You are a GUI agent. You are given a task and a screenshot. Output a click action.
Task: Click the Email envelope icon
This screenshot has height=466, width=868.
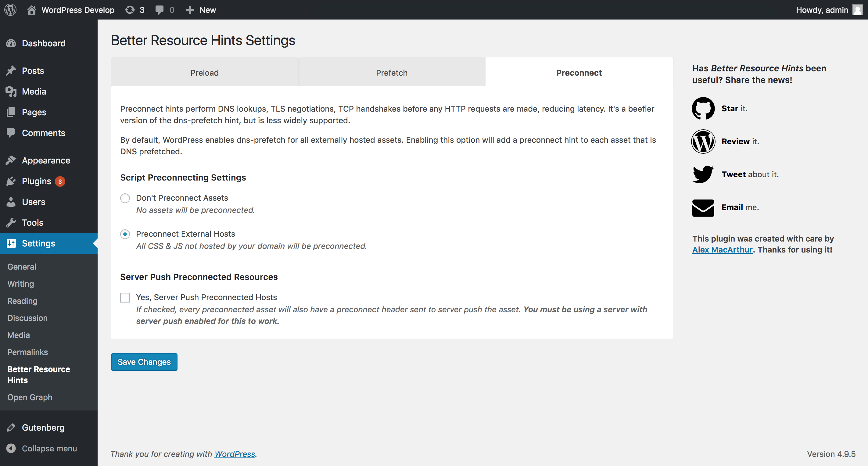703,208
